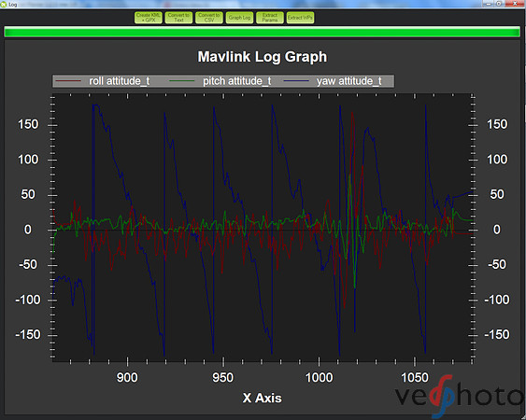Viewport: 526px width, 420px height.
Task: Close the Log window
Action: [x=516, y=4]
